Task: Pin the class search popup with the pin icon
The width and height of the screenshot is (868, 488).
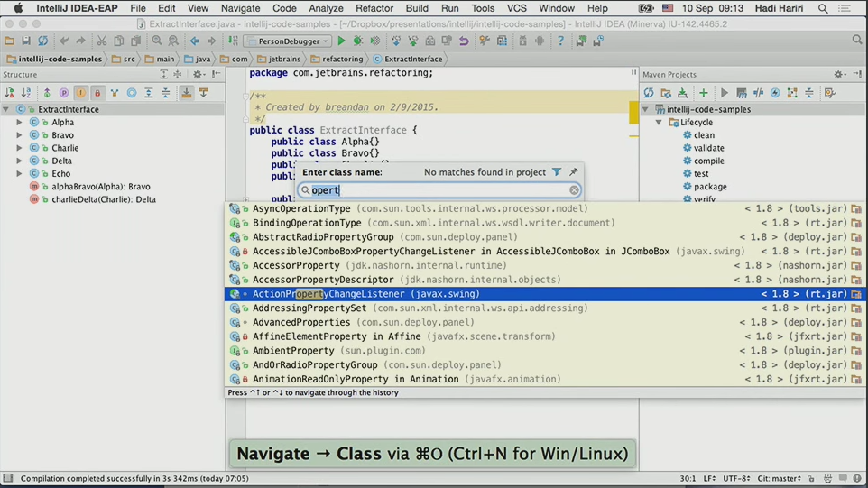Action: coord(573,172)
